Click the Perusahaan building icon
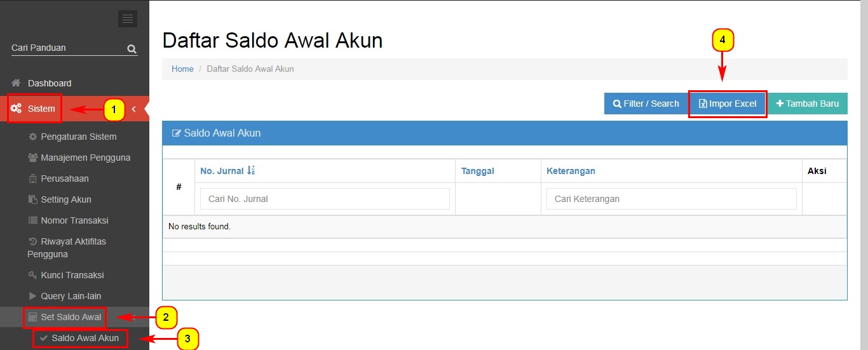Viewport: 868px width, 350px height. 33,178
